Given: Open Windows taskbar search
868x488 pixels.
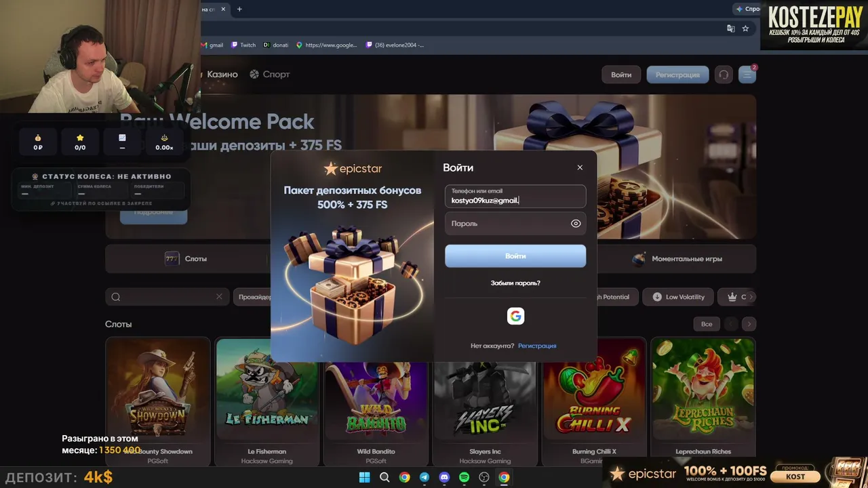Looking at the screenshot, I should click(384, 477).
